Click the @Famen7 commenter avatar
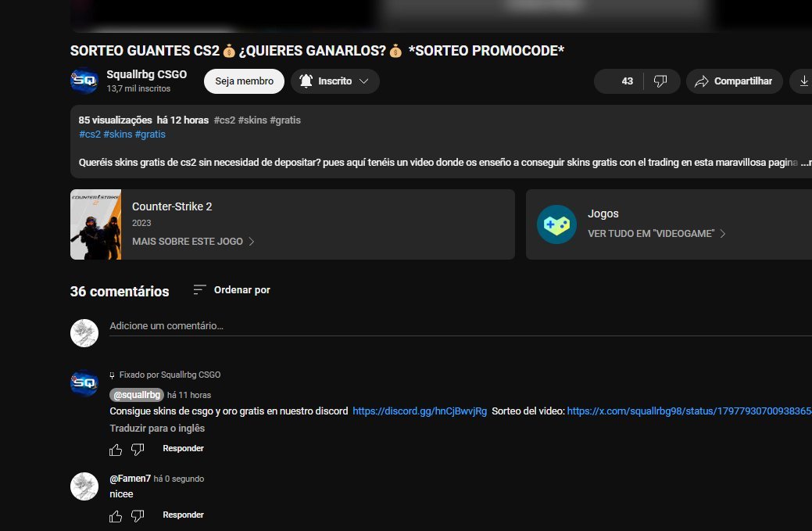The width and height of the screenshot is (812, 531). (84, 486)
